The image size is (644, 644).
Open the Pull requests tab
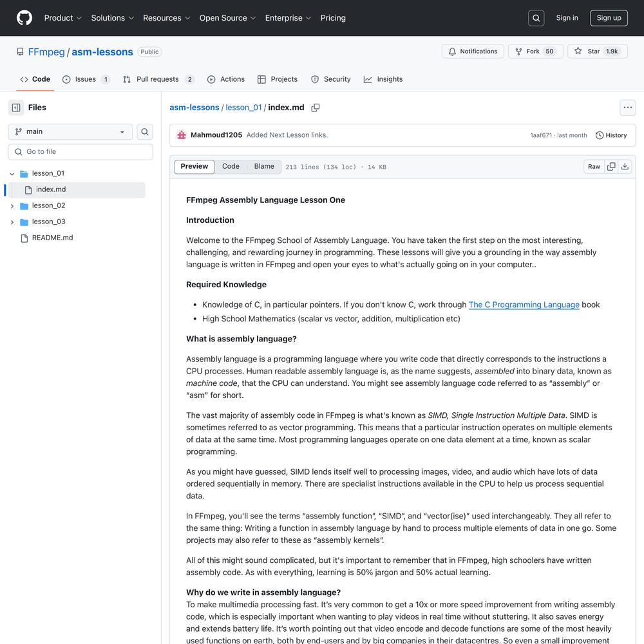click(158, 79)
